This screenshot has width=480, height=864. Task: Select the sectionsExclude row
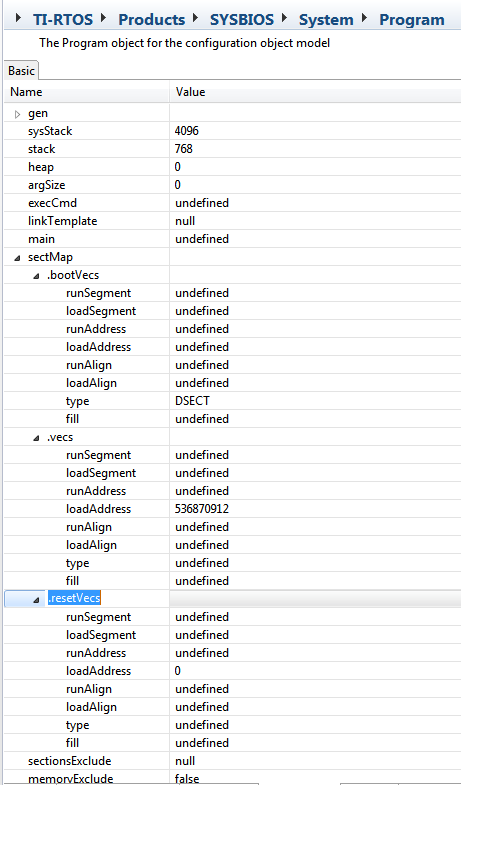pyautogui.click(x=233, y=761)
